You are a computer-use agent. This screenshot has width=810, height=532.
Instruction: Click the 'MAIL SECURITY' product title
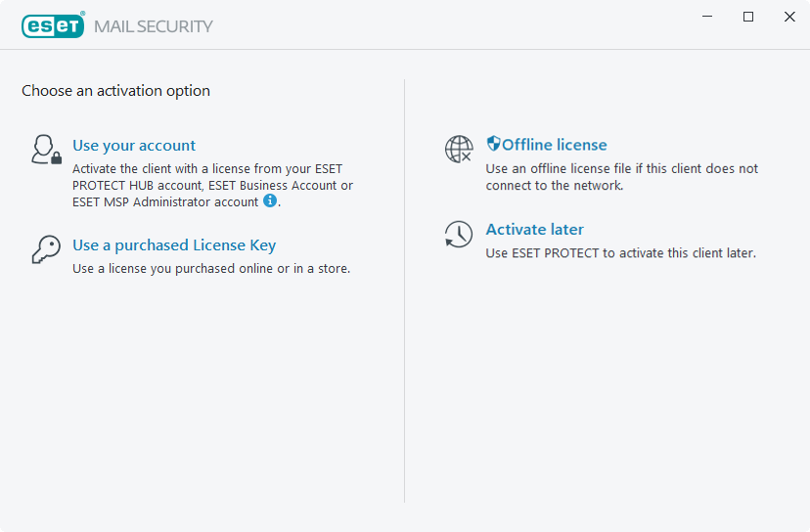pos(154,26)
